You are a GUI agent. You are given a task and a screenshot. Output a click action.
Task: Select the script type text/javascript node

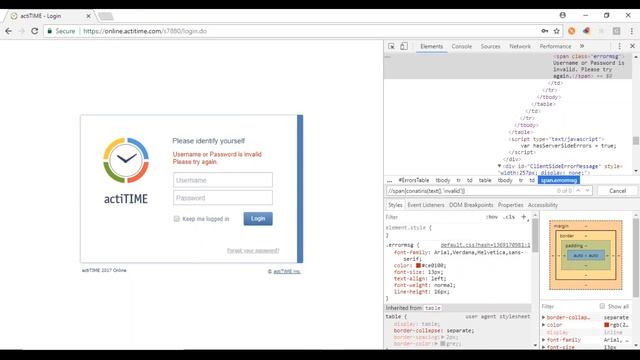556,139
